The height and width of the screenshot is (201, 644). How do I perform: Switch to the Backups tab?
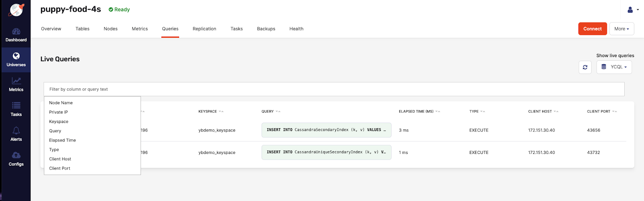click(x=266, y=29)
